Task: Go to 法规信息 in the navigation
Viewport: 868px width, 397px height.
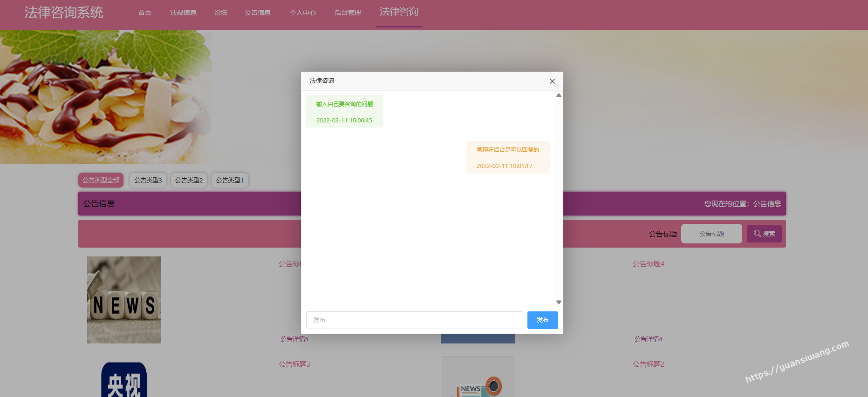Action: tap(183, 13)
